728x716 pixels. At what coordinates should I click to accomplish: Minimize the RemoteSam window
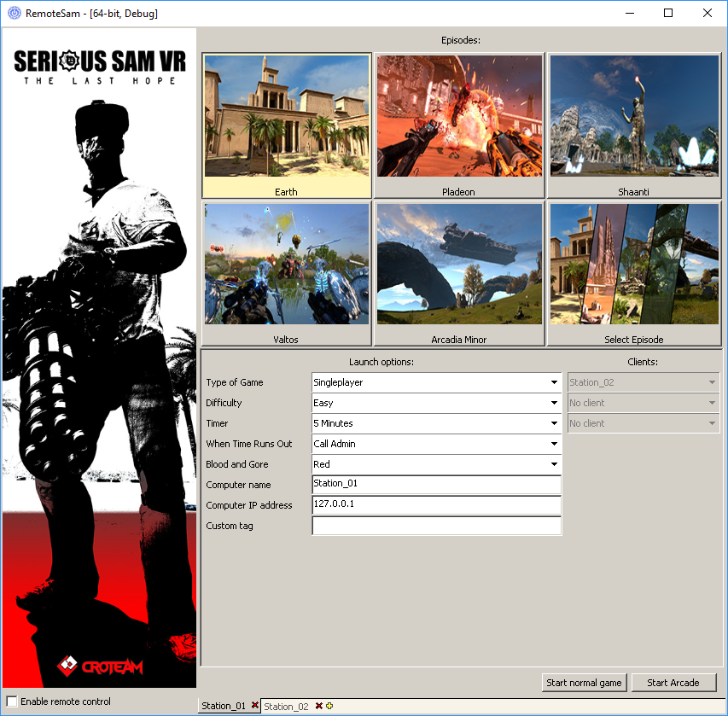coord(630,13)
